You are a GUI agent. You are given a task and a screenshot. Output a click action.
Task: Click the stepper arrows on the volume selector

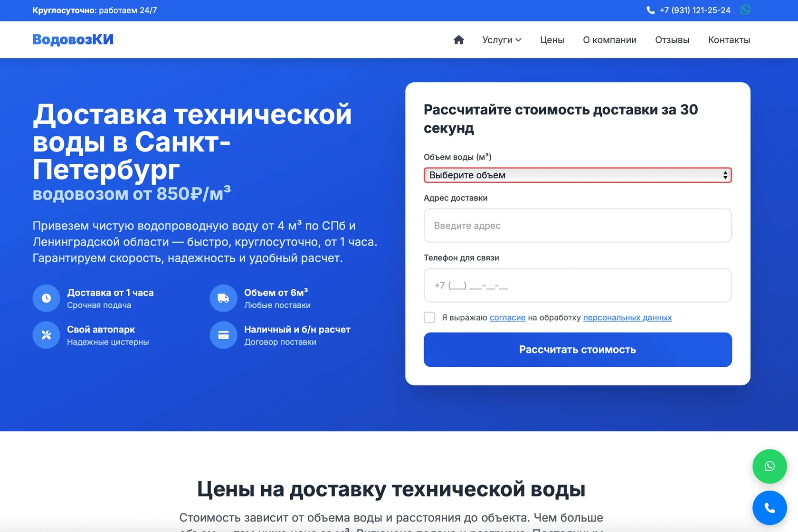pyautogui.click(x=725, y=175)
